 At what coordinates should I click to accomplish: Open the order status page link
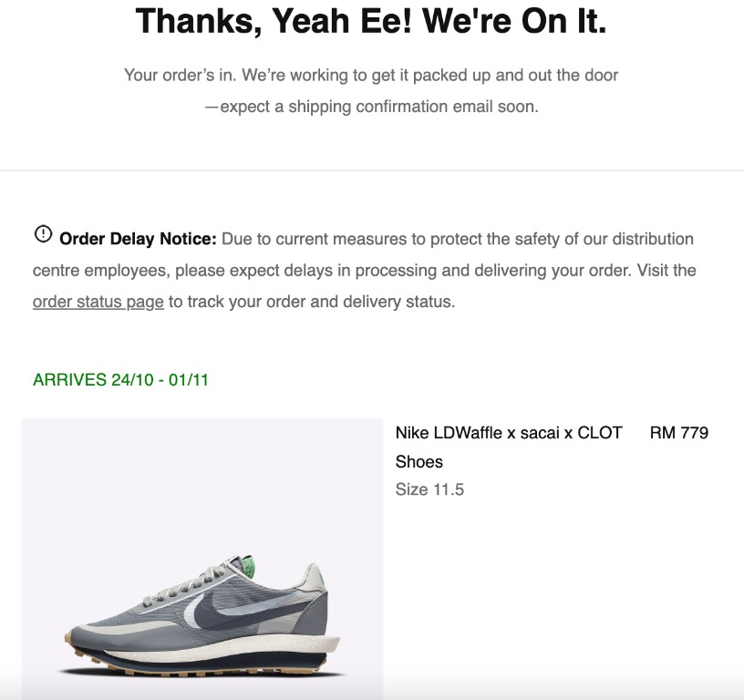coord(98,302)
